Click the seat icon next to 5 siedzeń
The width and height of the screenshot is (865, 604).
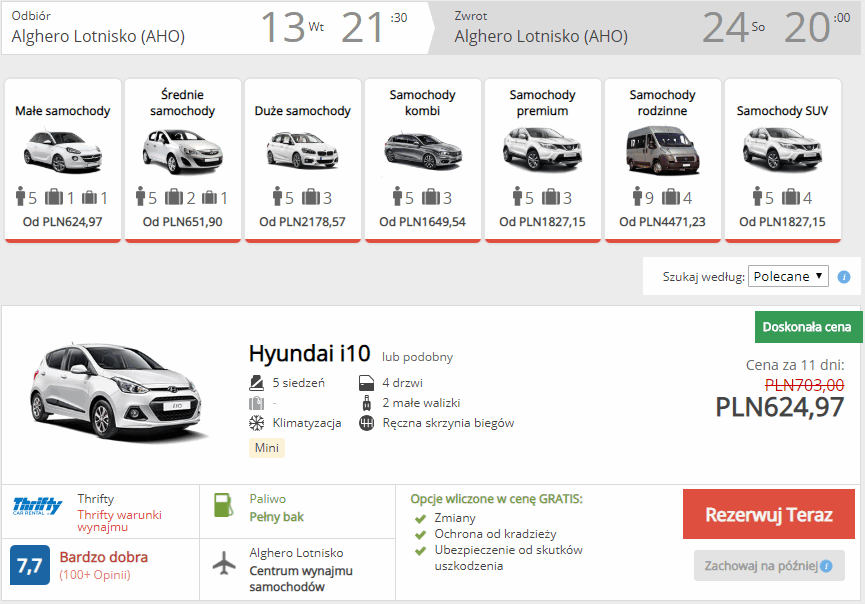click(256, 382)
